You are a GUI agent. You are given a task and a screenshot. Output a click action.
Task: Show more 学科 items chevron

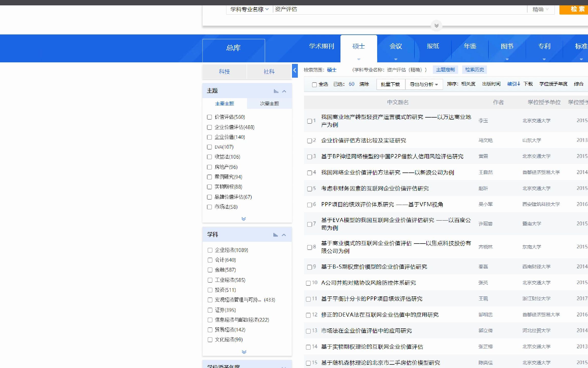244,352
